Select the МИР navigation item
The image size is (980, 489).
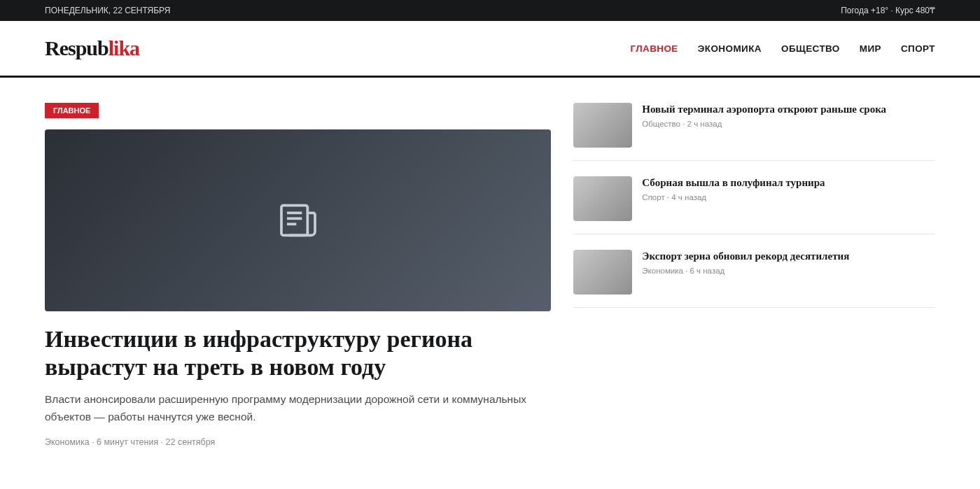click(x=870, y=48)
